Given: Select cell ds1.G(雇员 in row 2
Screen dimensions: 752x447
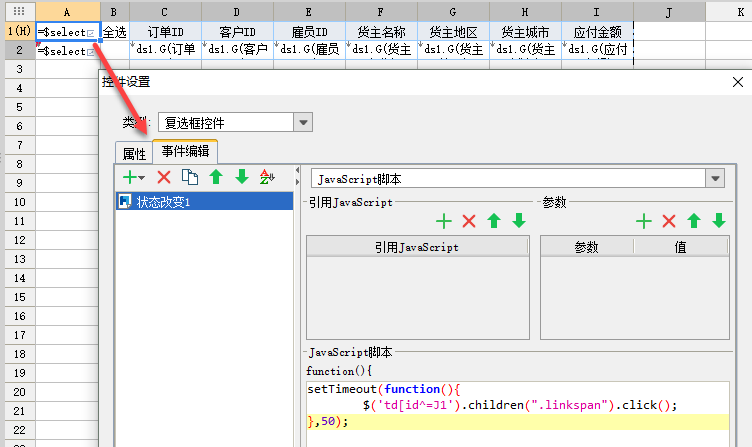Looking at the screenshot, I should tap(309, 50).
